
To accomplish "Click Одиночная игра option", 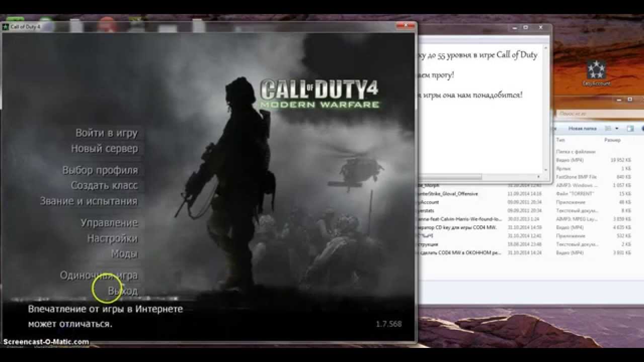I will (99, 275).
